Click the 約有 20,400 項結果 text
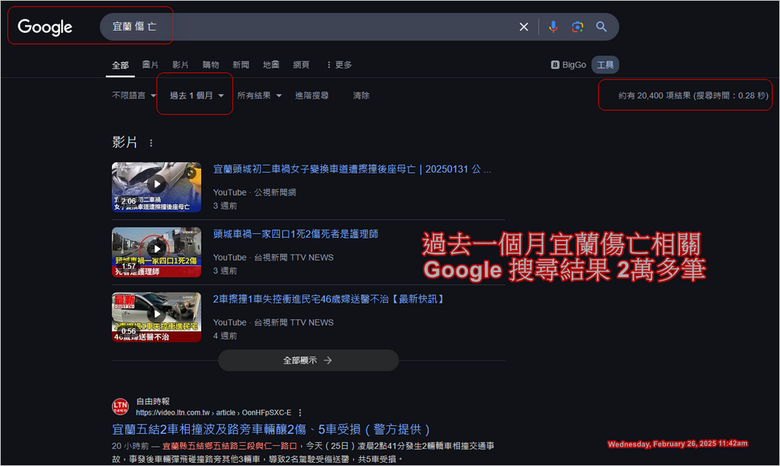 (693, 95)
